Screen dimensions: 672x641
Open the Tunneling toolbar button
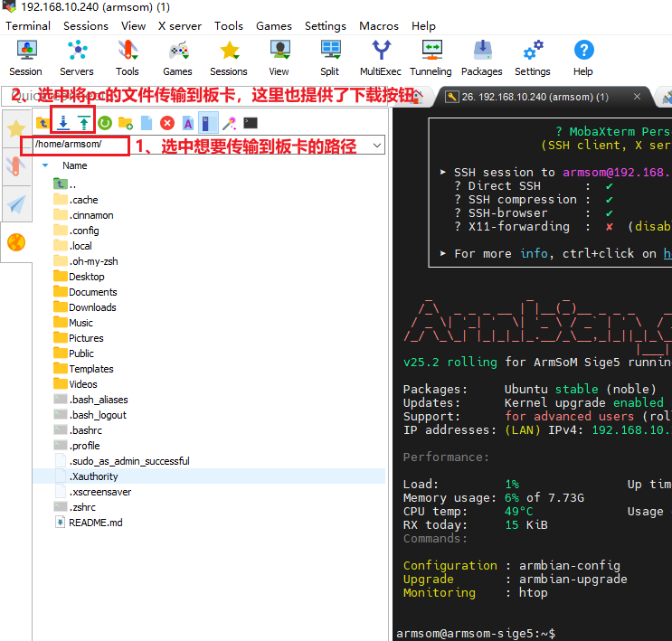(x=431, y=57)
